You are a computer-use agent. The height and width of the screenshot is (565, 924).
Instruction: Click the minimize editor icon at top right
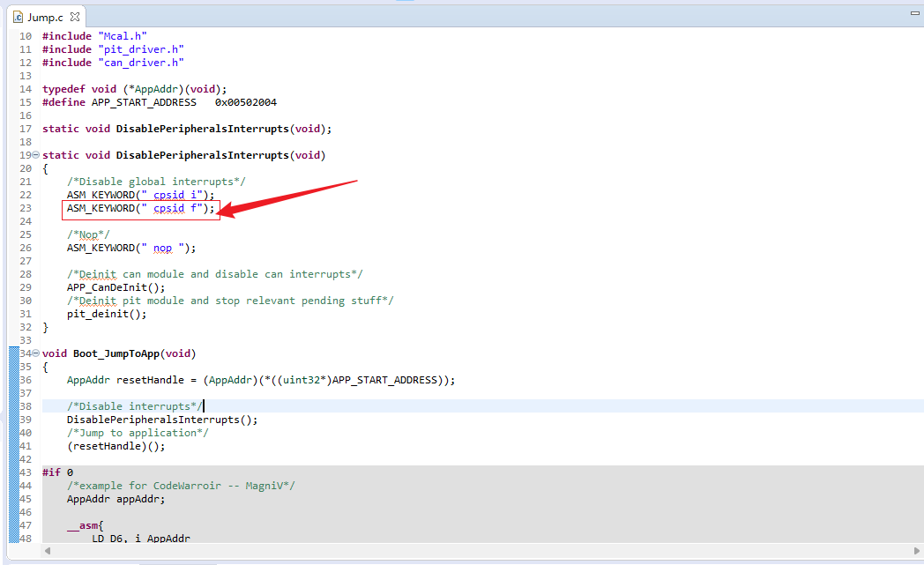coord(914,13)
